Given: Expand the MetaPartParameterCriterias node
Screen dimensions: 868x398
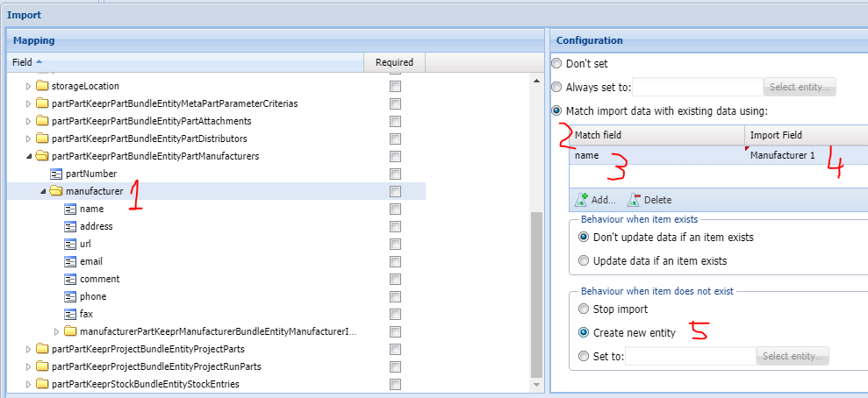Looking at the screenshot, I should point(29,104).
